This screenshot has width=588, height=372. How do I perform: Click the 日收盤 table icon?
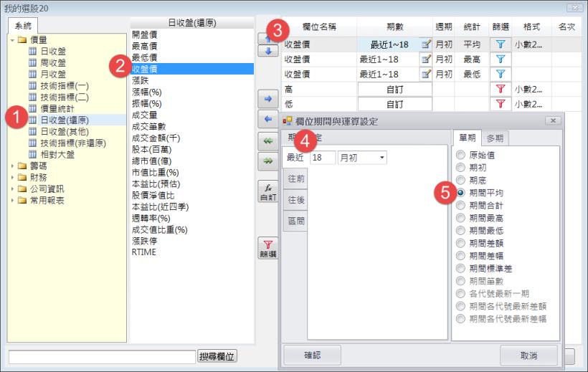coord(32,51)
